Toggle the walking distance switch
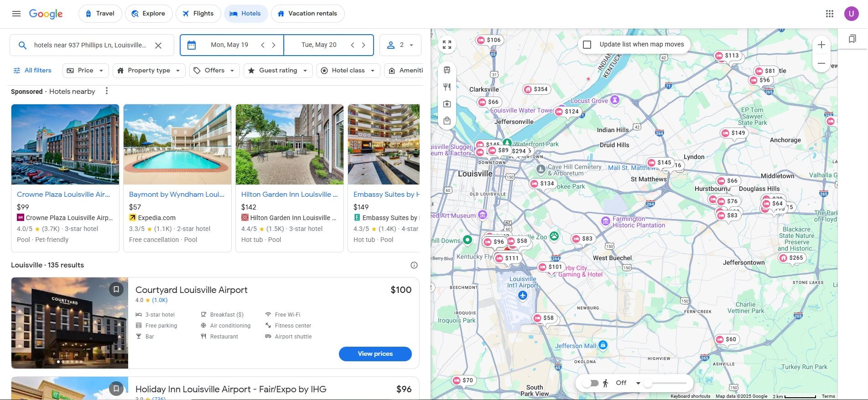868x400 pixels. (x=591, y=383)
